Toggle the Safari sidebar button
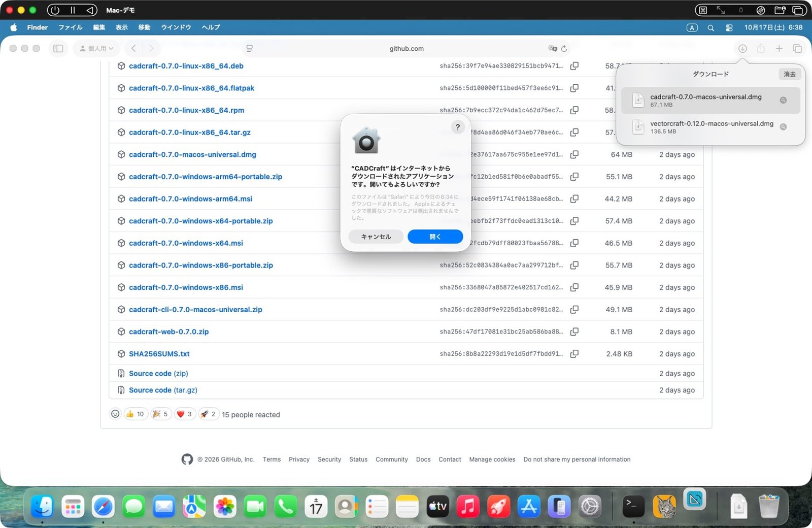This screenshot has width=812, height=528. 58,49
